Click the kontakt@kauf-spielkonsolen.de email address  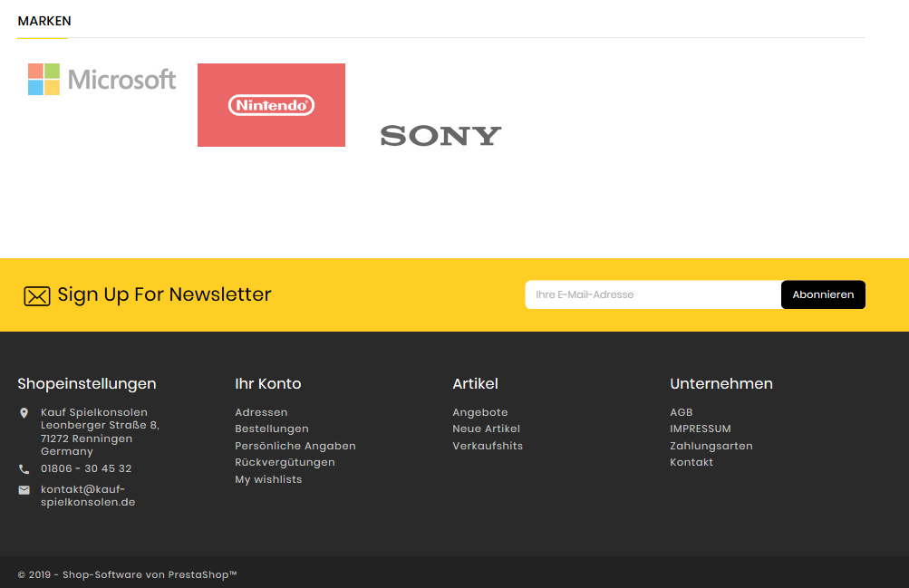88,496
